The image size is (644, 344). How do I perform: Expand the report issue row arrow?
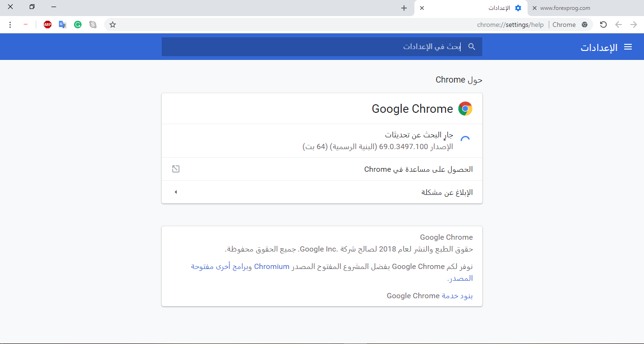tap(176, 192)
